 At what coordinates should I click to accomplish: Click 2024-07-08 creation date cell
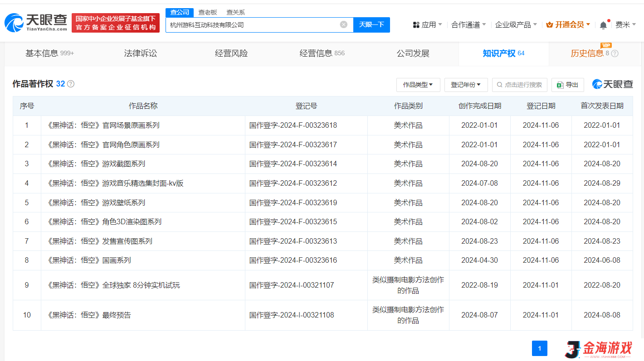click(x=479, y=183)
